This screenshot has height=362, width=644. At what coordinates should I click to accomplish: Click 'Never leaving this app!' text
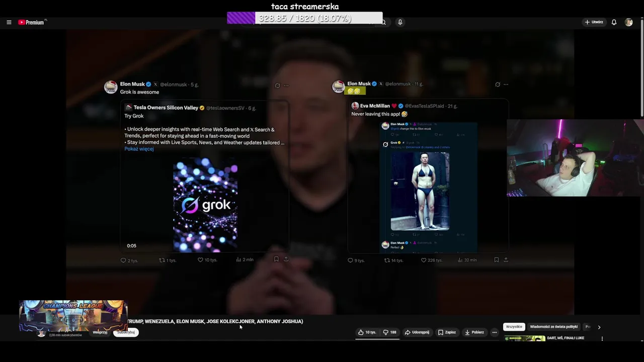click(x=375, y=114)
